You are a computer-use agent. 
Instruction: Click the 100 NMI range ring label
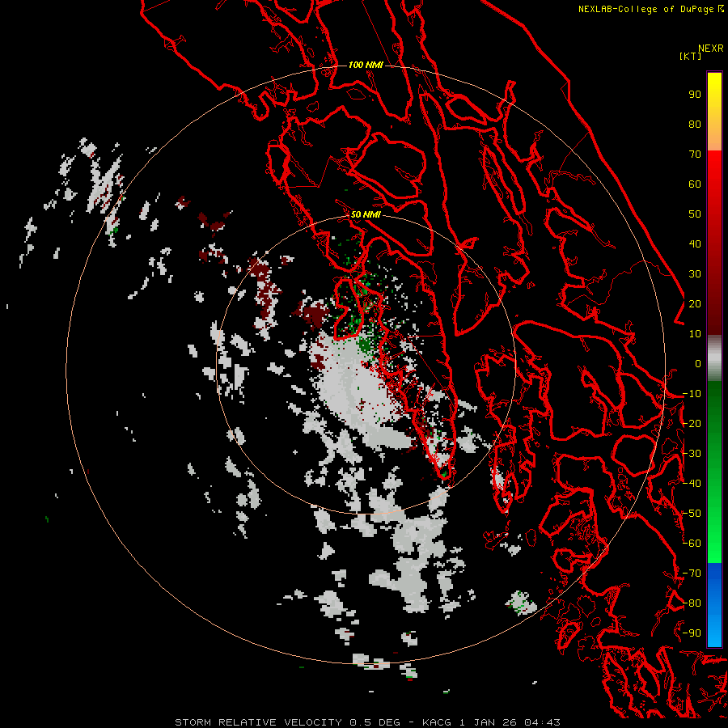click(366, 65)
